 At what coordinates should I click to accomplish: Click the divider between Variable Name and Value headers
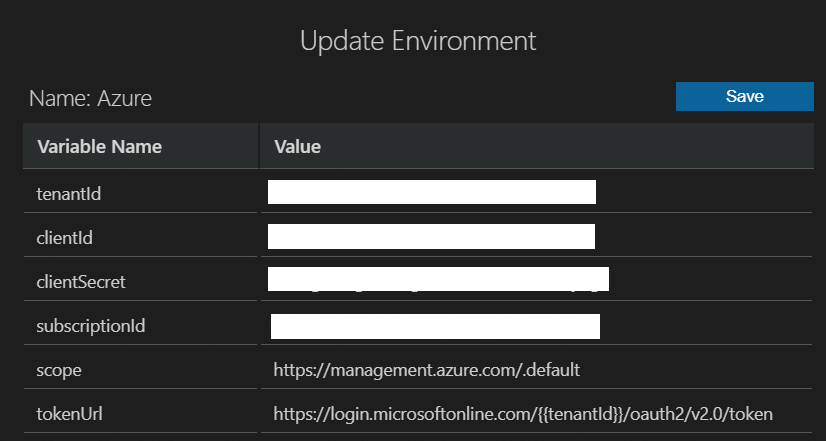click(x=259, y=147)
